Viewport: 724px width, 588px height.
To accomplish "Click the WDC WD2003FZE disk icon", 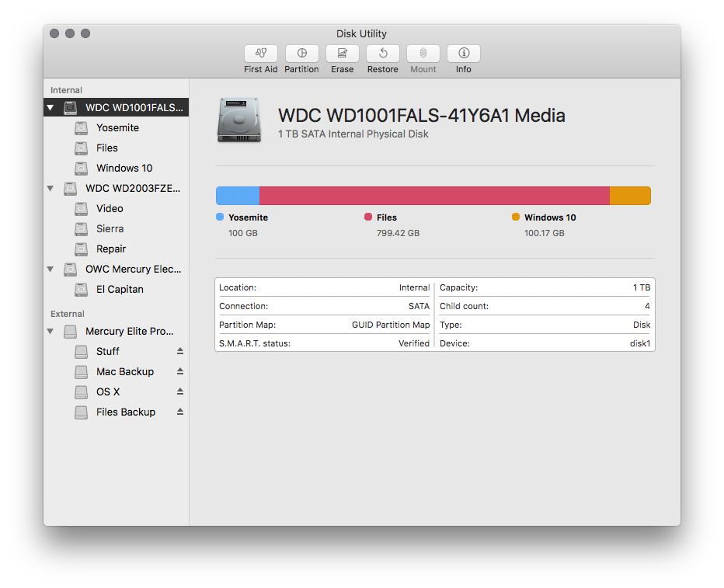I will point(70,188).
